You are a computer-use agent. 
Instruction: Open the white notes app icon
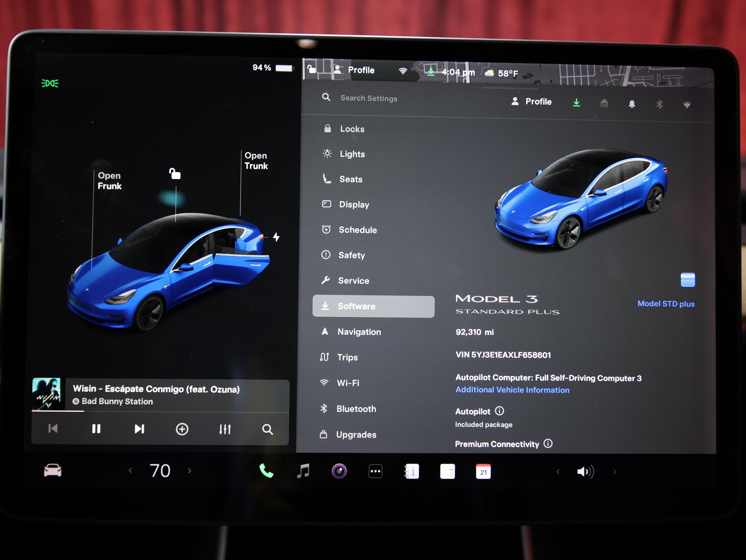click(x=447, y=472)
